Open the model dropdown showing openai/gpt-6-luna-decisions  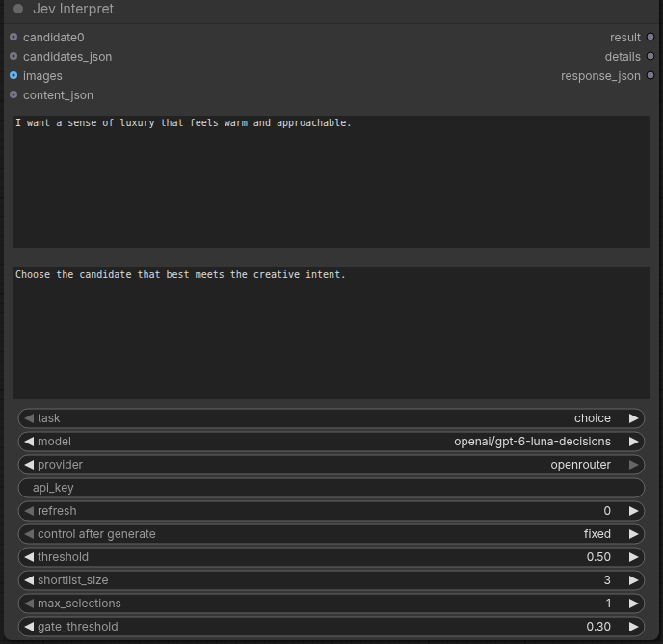331,442
